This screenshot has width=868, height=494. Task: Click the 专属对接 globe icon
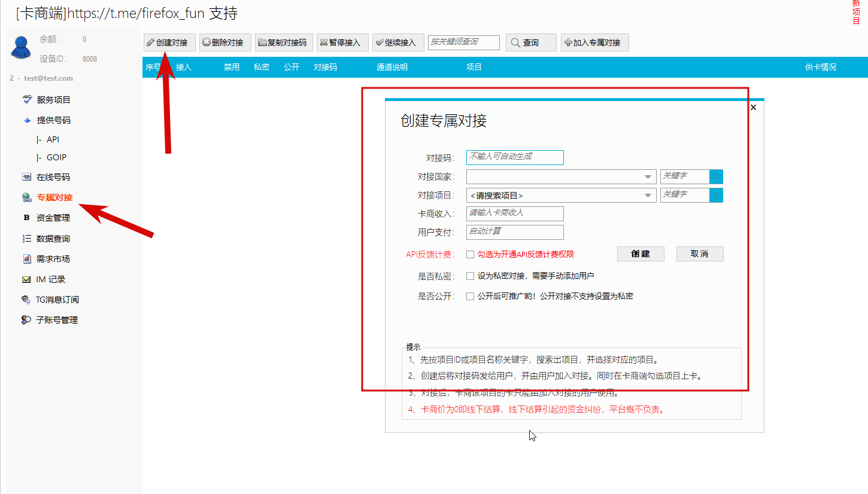point(27,197)
